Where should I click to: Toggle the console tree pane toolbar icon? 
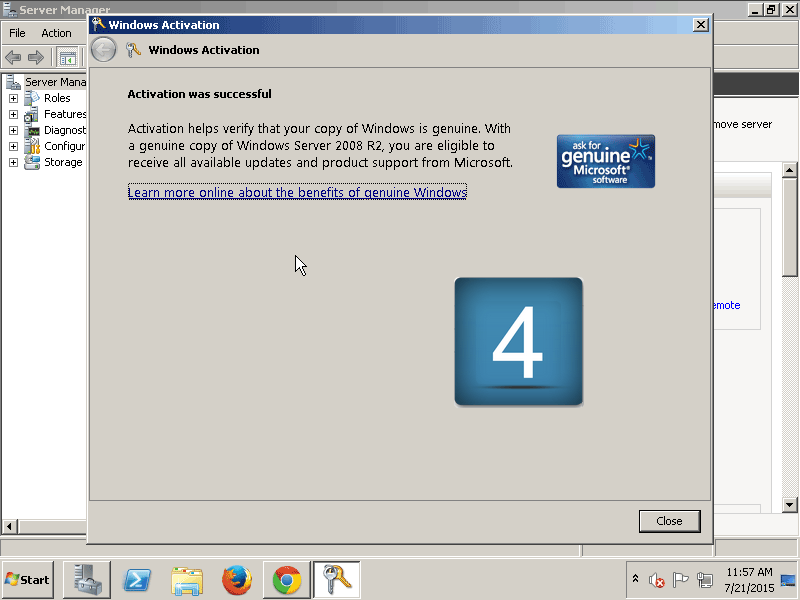(x=67, y=58)
